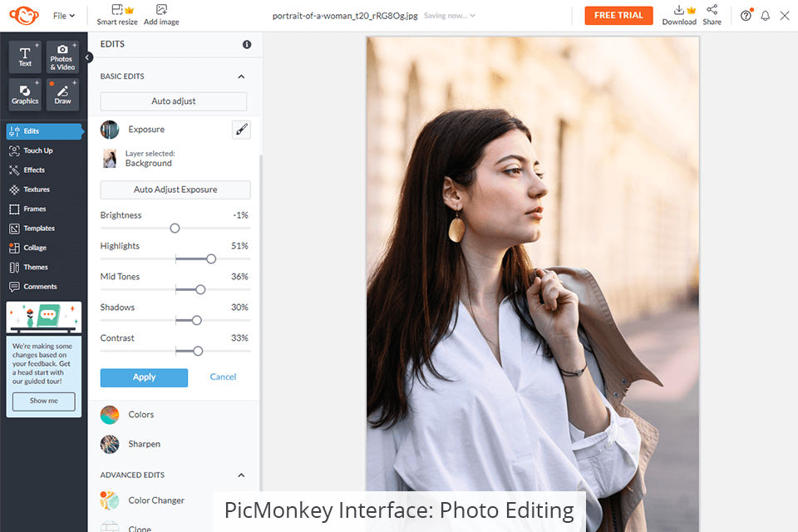Collapse the Basic Edits section
Viewport: 798px width, 532px height.
(x=241, y=76)
